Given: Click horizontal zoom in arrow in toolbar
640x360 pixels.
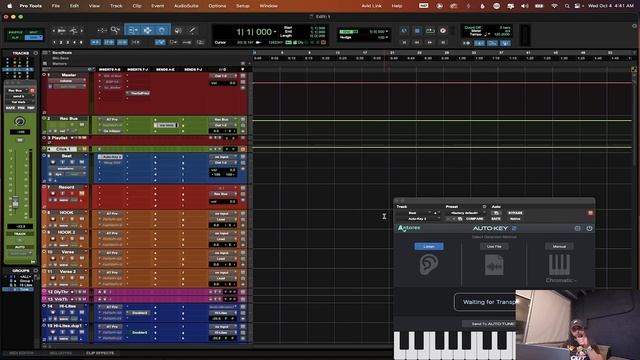Looking at the screenshot, I should (82, 31).
